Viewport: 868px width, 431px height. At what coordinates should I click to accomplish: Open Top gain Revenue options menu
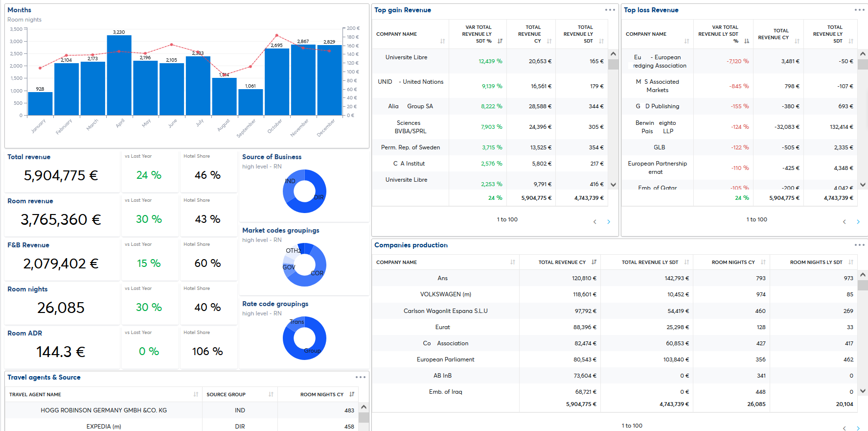[x=610, y=10]
